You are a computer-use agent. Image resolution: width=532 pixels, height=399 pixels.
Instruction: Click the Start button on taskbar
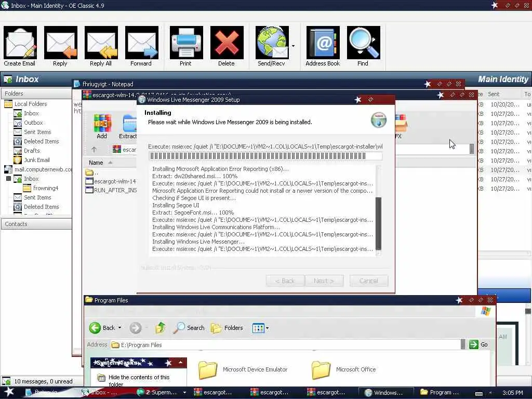[9, 392]
